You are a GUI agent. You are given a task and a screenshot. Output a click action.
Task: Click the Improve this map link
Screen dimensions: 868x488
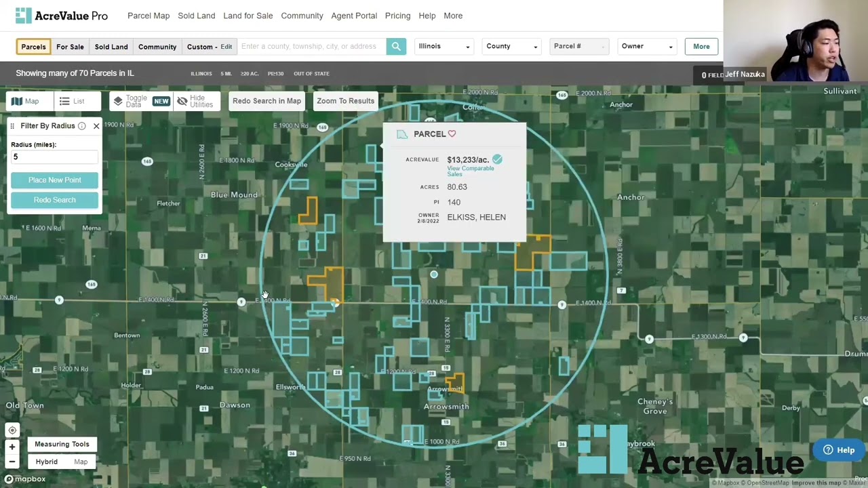(816, 483)
